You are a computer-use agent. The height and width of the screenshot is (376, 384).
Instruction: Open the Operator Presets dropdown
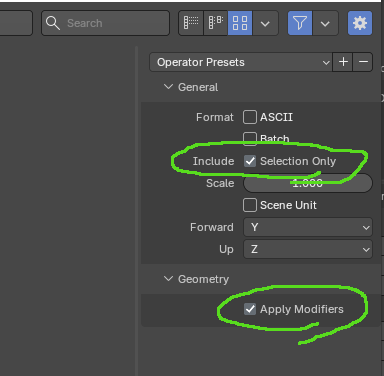(241, 62)
